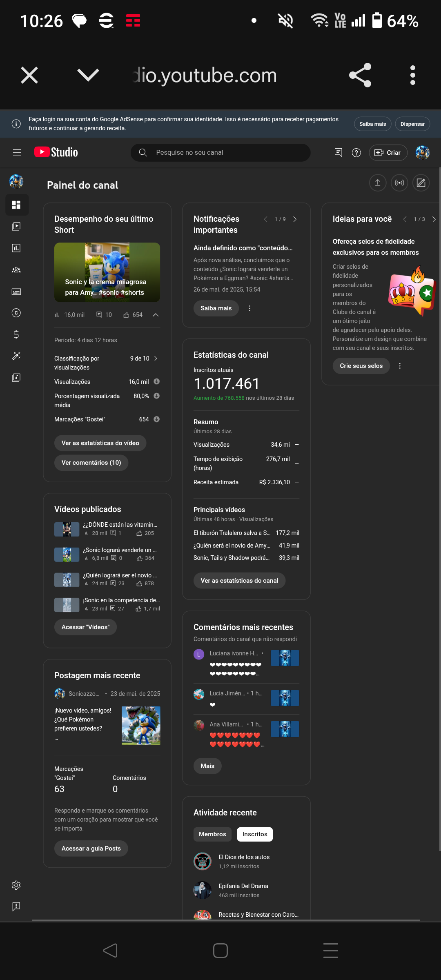Click the go live broadcast icon
The height and width of the screenshot is (980, 441).
[399, 183]
